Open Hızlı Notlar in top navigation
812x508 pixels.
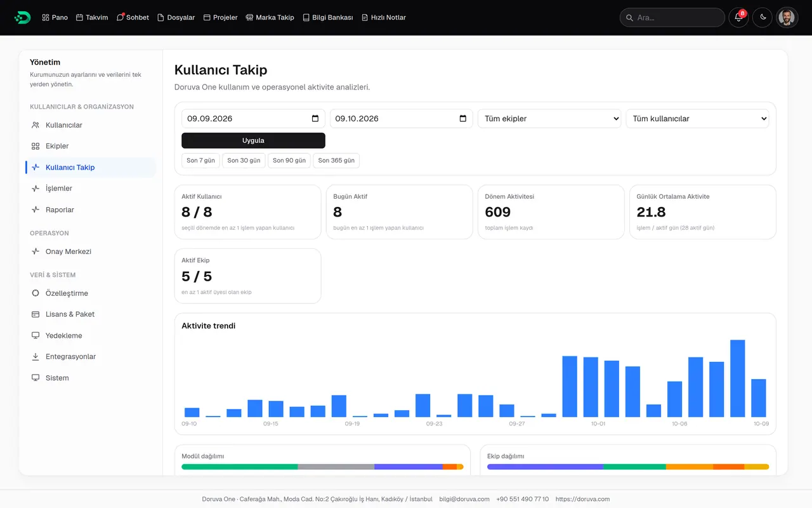coord(383,18)
